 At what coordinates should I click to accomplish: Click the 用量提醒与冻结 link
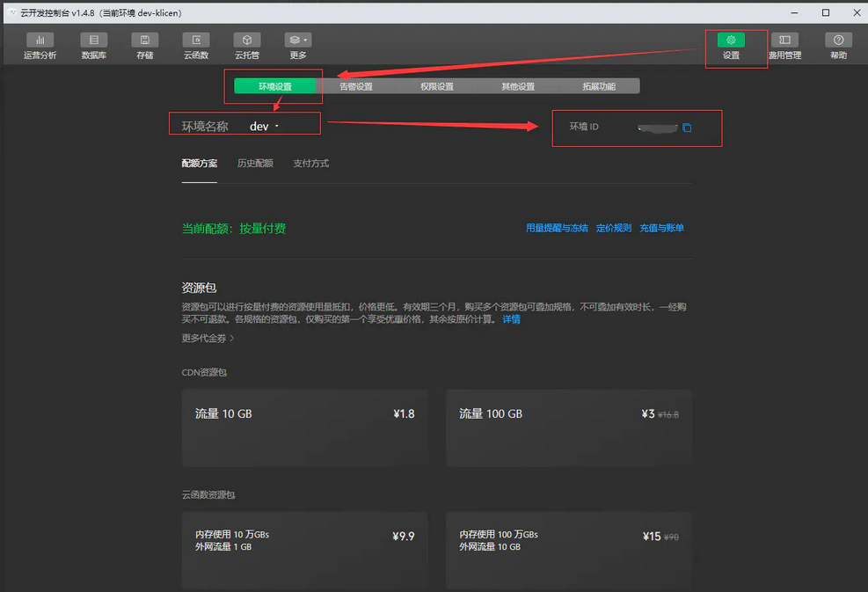click(557, 228)
